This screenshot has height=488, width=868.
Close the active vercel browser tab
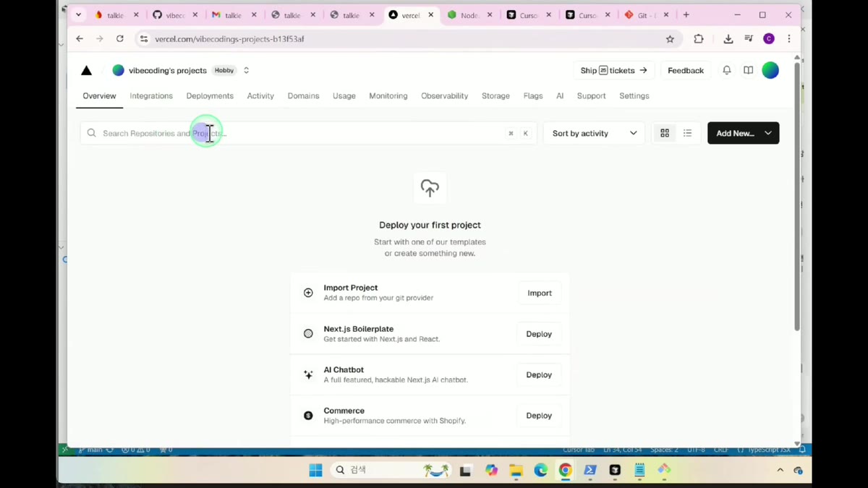point(430,14)
